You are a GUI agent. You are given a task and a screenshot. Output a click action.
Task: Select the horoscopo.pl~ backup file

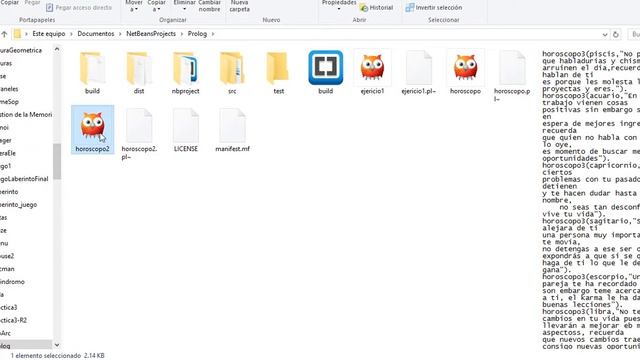(x=512, y=76)
